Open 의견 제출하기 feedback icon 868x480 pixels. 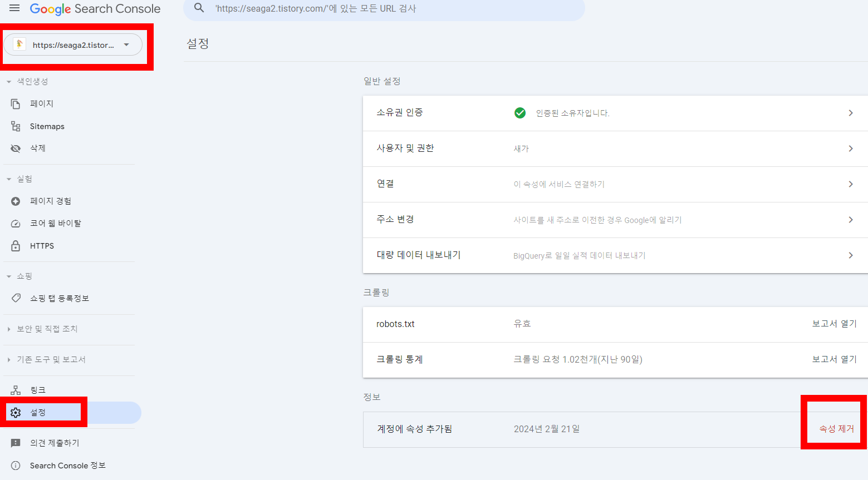[x=16, y=443]
